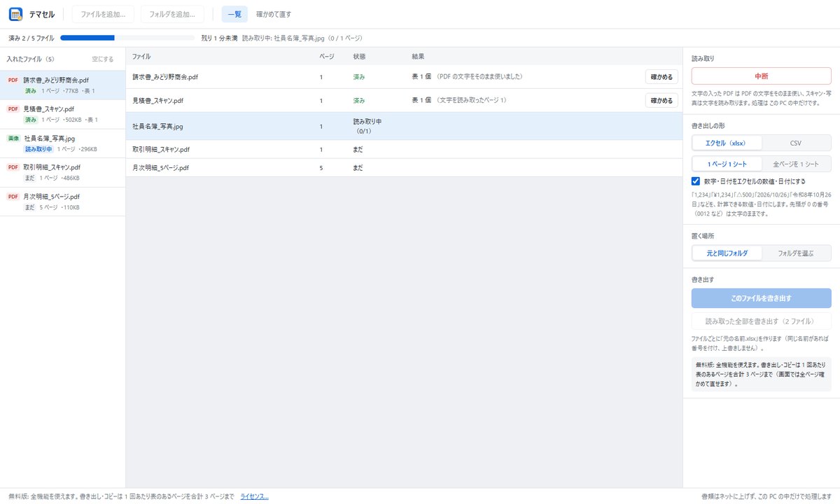Image resolution: width=840 pixels, height=504 pixels.
Task: Click the PDF badge beside 見積書_スキャン.pdf in 入れたファイル
Action: 13,109
